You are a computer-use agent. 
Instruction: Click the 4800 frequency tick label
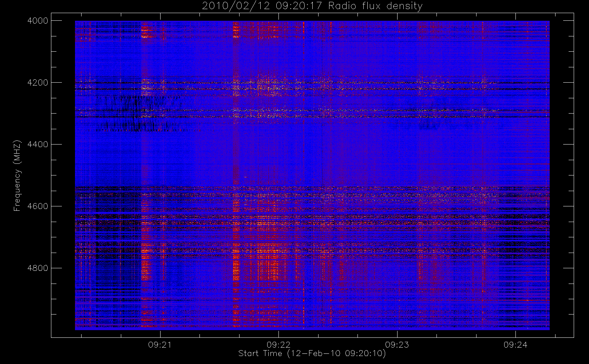(38, 268)
